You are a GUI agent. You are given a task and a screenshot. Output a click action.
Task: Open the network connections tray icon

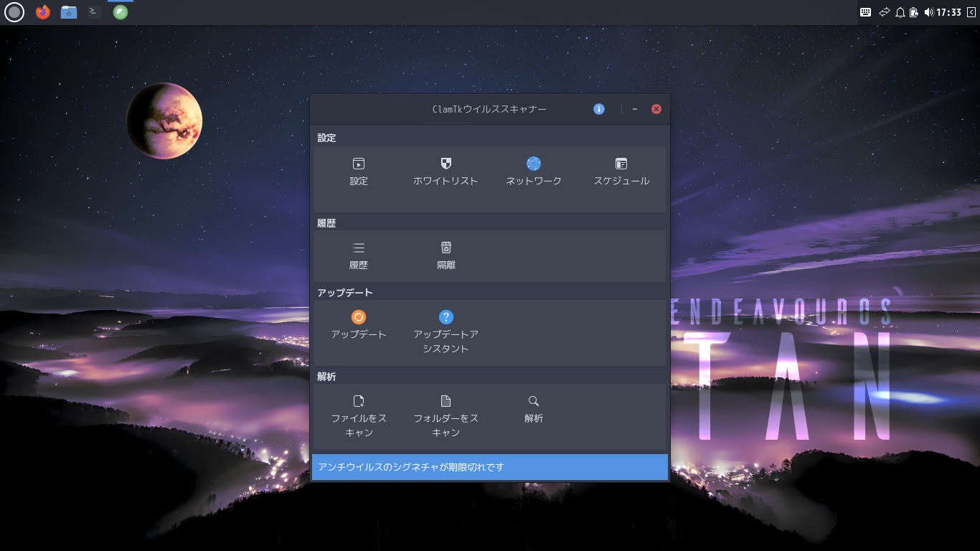coord(884,12)
